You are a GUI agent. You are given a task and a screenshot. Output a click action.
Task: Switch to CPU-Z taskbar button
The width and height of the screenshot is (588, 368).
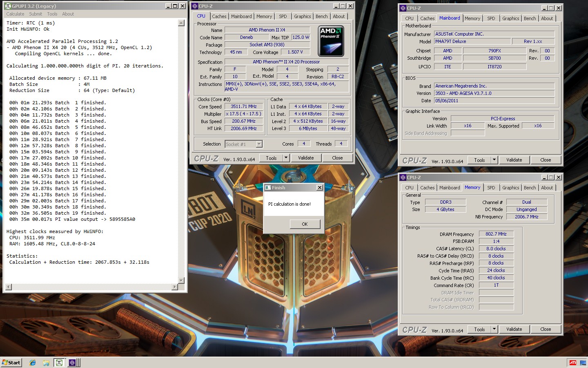point(72,362)
